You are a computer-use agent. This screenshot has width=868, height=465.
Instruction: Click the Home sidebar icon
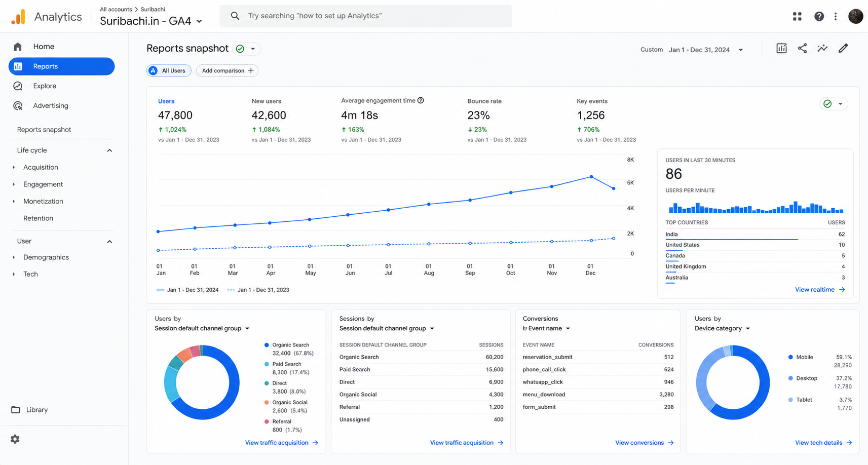coord(18,47)
